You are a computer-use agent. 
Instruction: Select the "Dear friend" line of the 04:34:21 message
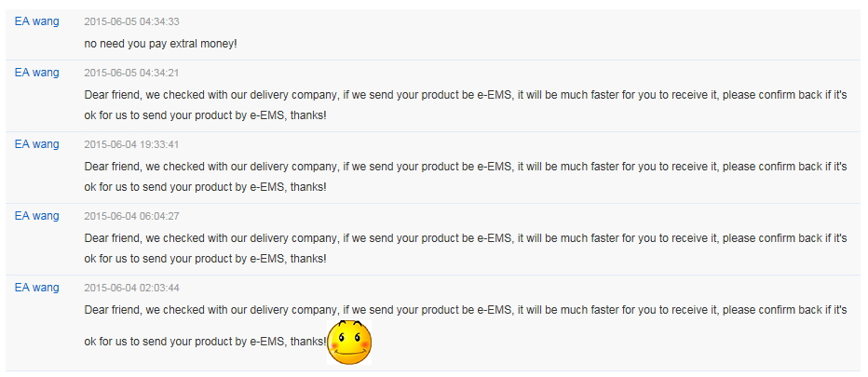click(x=466, y=95)
